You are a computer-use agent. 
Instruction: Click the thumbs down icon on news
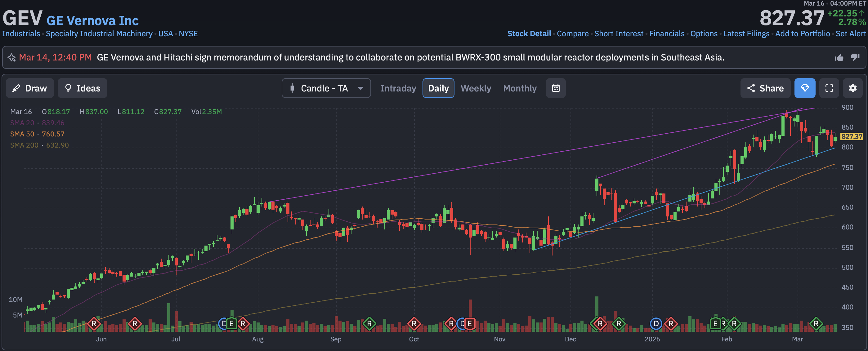[855, 57]
